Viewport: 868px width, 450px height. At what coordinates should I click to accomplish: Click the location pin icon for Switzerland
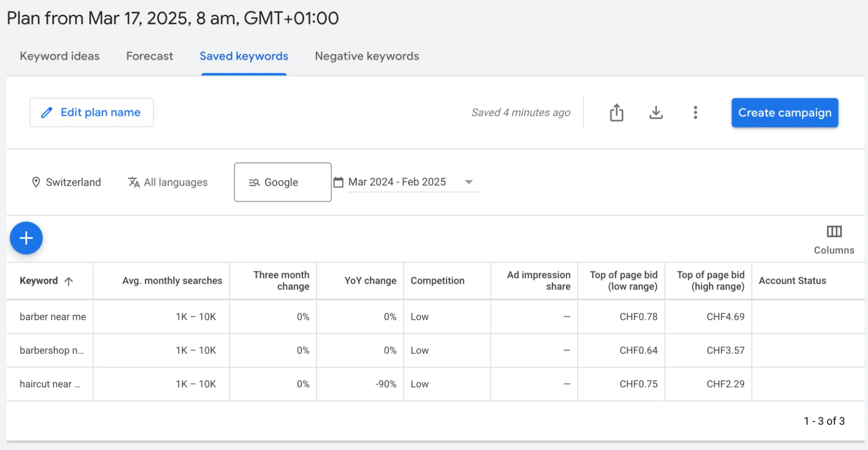[36, 182]
